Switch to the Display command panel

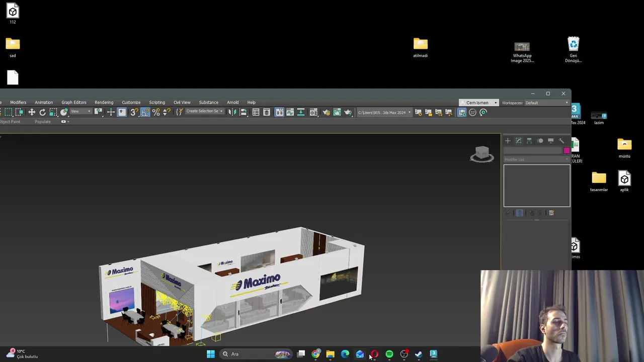[551, 141]
